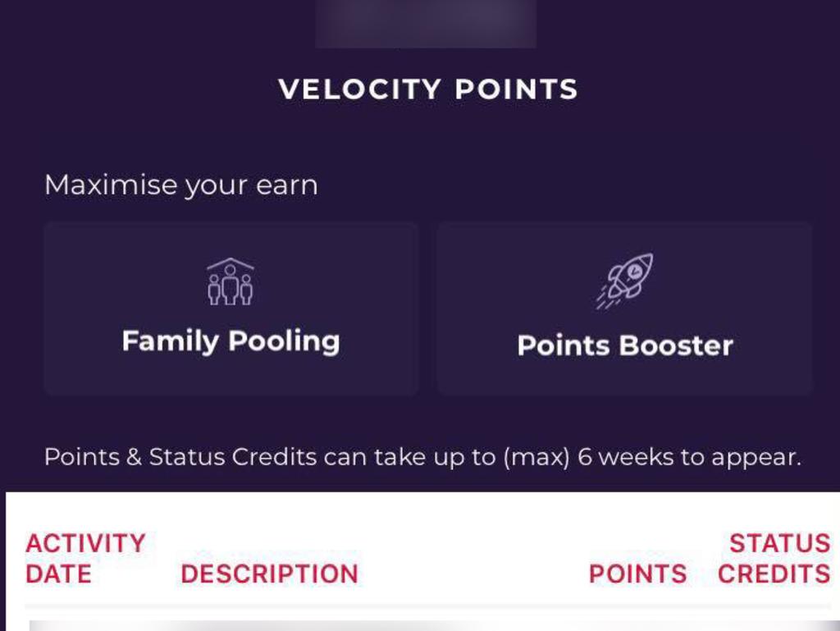
Task: Sort by the ACTIVITY DATE column header
Action: click(85, 558)
